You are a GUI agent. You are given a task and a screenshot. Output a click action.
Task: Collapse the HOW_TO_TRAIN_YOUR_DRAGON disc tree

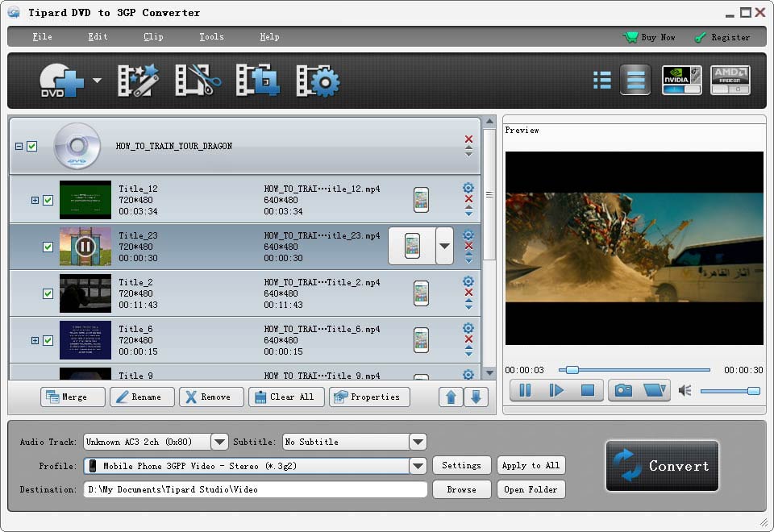coord(19,146)
